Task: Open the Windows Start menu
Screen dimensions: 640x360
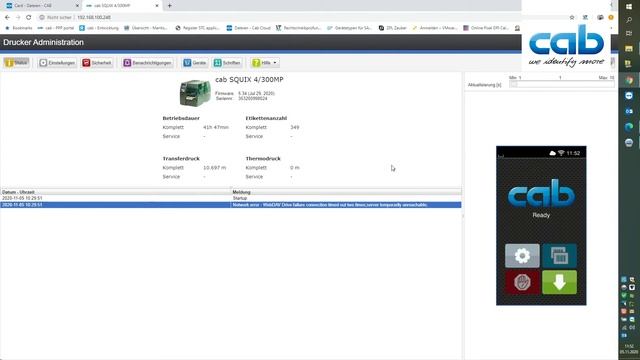Action: pos(629,7)
